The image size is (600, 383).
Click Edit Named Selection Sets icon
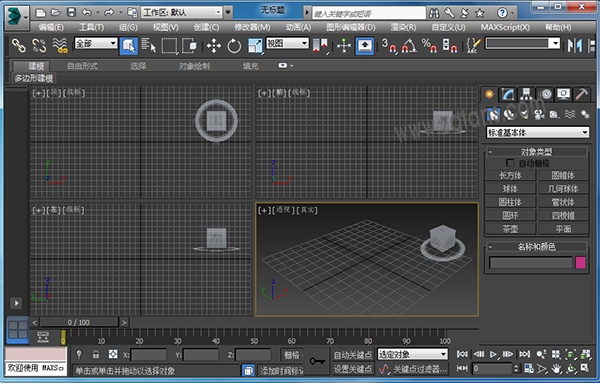pyautogui.click(x=473, y=46)
